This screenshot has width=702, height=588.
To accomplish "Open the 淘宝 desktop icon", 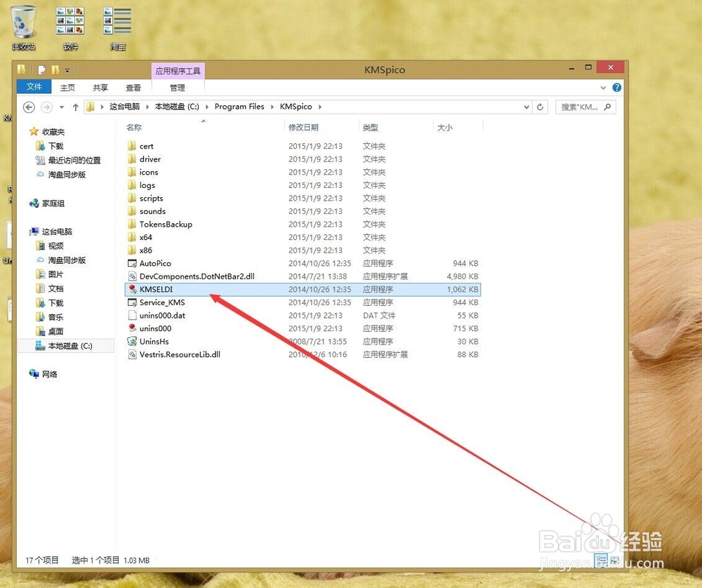I will (x=117, y=28).
